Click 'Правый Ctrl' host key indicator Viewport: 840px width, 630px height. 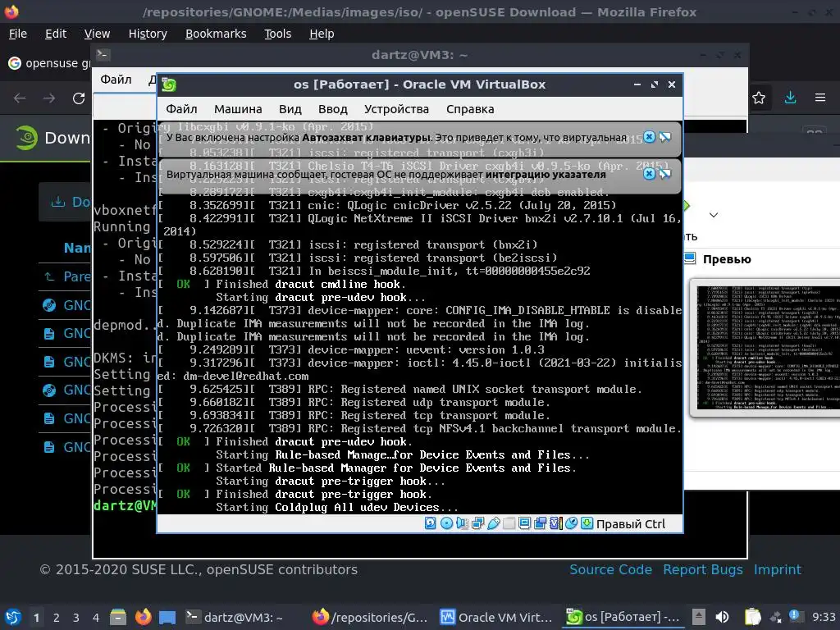[631, 524]
